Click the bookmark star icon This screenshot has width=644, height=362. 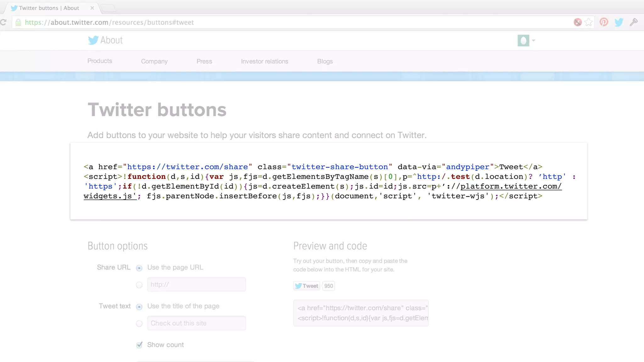point(589,22)
